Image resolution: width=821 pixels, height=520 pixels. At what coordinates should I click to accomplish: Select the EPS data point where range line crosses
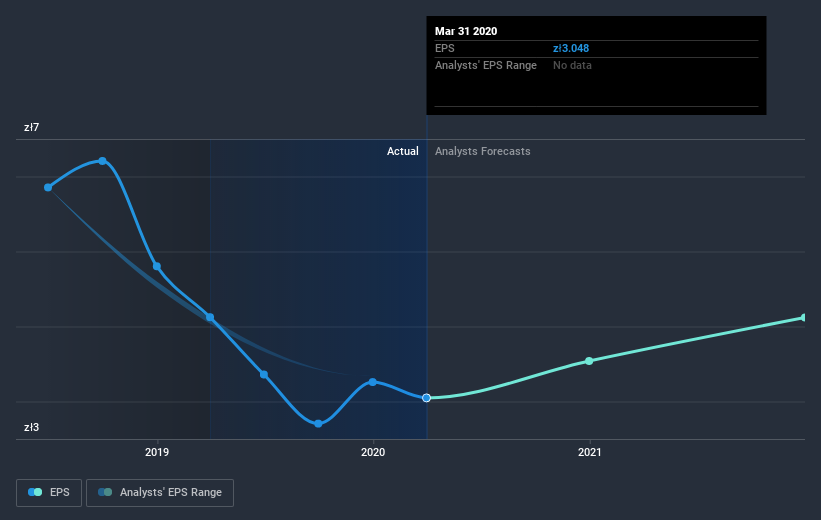[210, 317]
